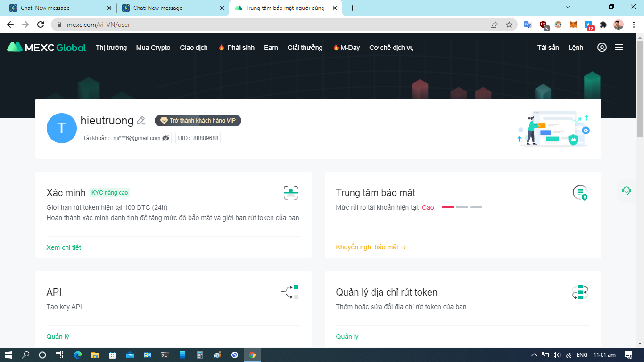The image size is (644, 362).
Task: Open the Lệnh orders menu
Action: pos(576,48)
